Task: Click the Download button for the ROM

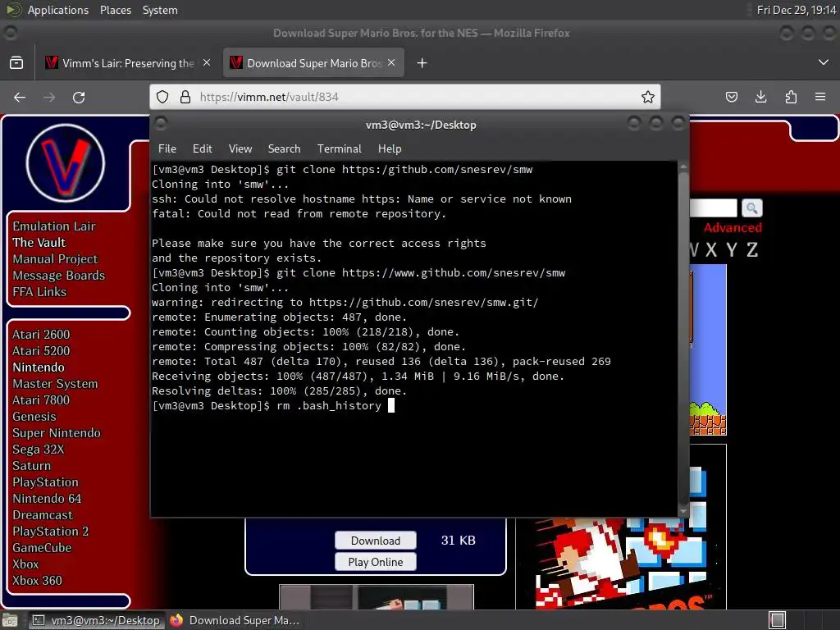Action: pos(376,541)
